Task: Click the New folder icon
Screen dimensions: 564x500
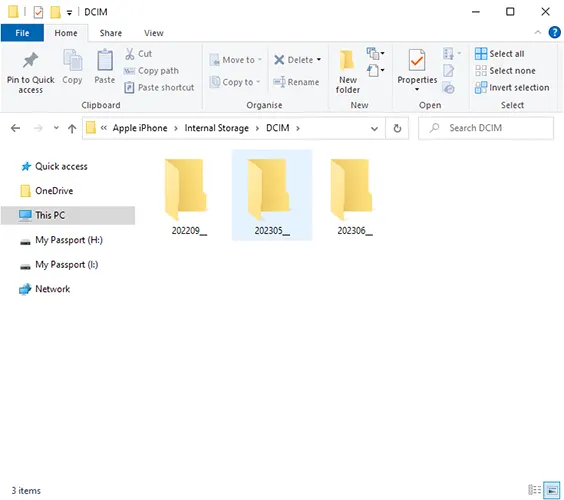Action: coord(347,60)
